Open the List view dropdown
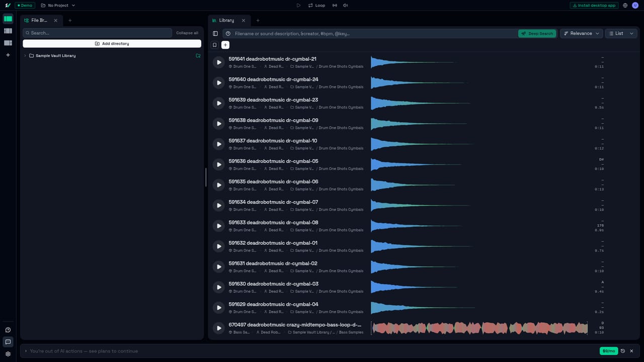The width and height of the screenshot is (644, 362). 621,34
